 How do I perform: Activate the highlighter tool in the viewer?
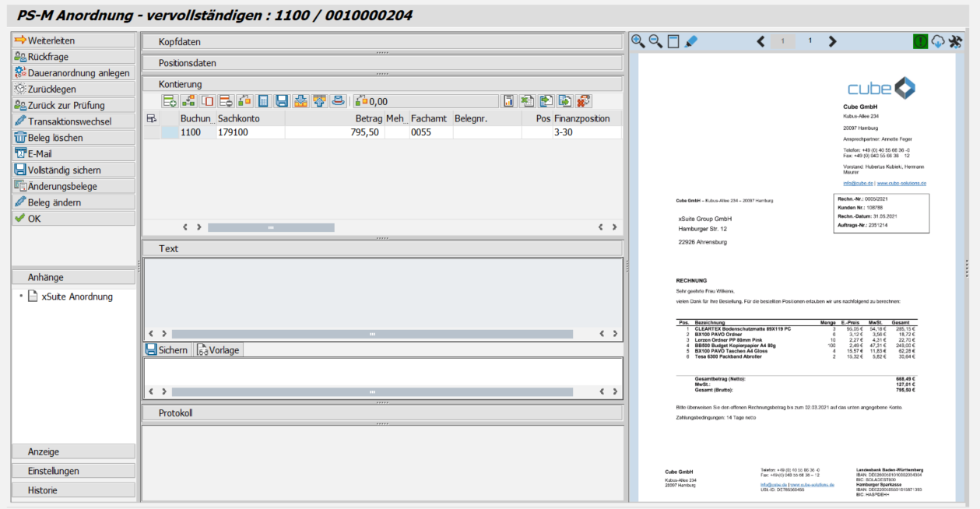pyautogui.click(x=692, y=40)
